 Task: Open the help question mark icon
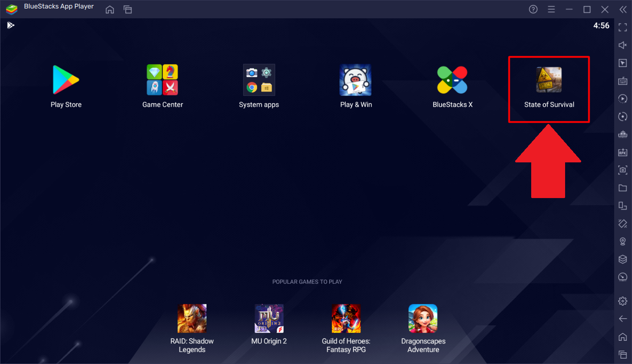point(533,9)
